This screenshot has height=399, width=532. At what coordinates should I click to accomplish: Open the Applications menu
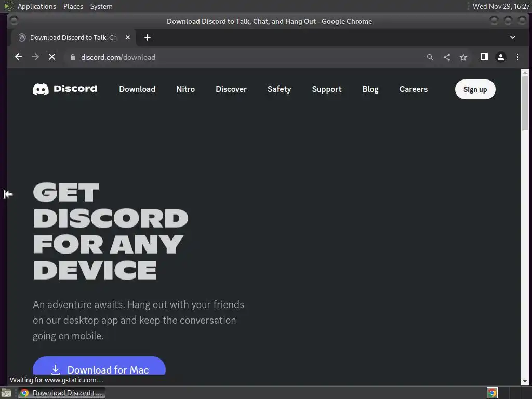click(x=37, y=6)
